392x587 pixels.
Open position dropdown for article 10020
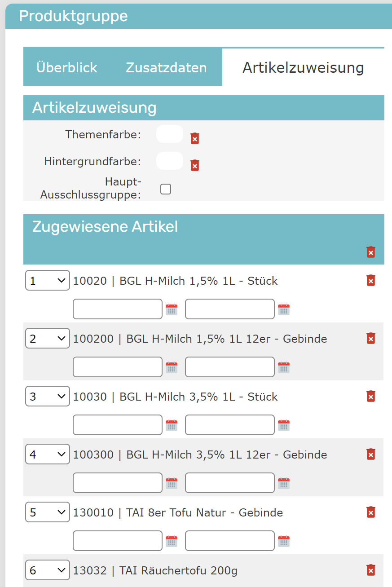coord(47,281)
